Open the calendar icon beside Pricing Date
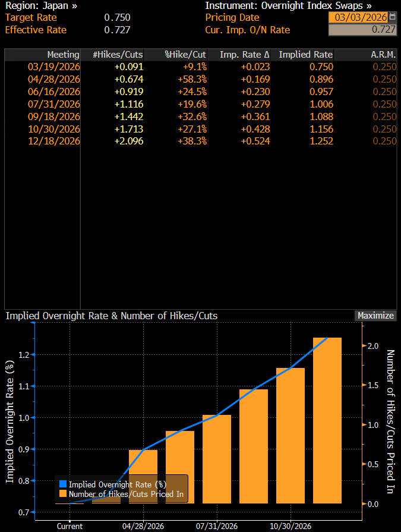The image size is (401, 532). tap(392, 17)
